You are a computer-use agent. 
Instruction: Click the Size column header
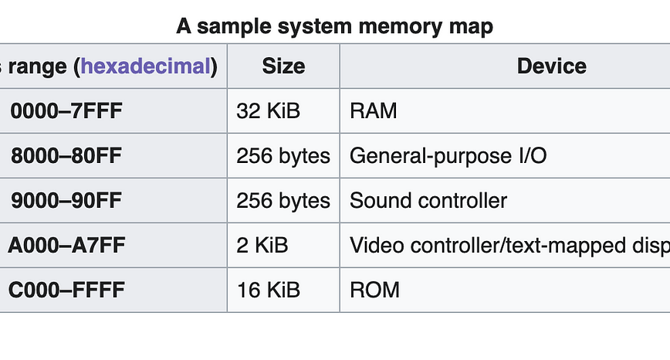[283, 66]
